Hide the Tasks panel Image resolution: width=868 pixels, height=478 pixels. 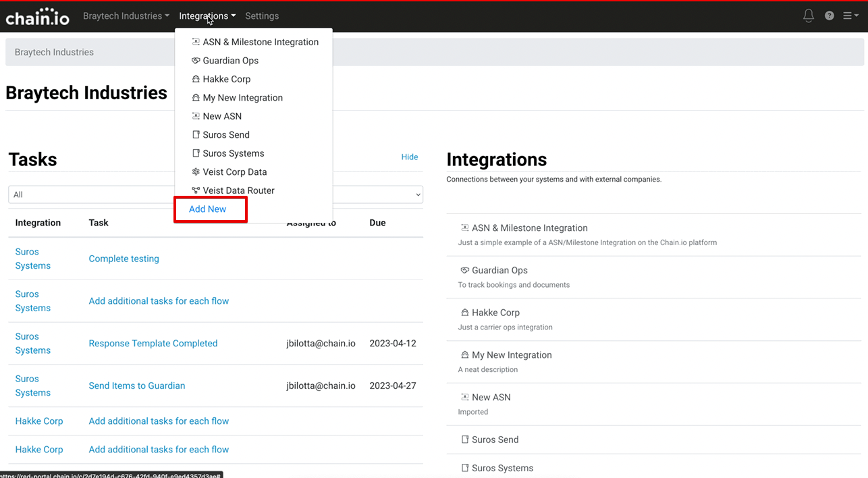click(410, 157)
